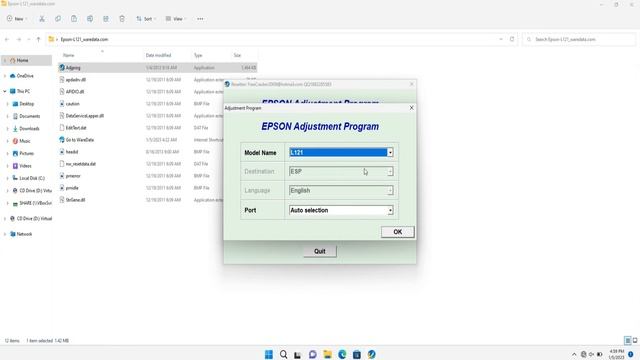The width and height of the screenshot is (640, 360).
Task: Click the Forward arrow in Explorer
Action: pos(19,40)
